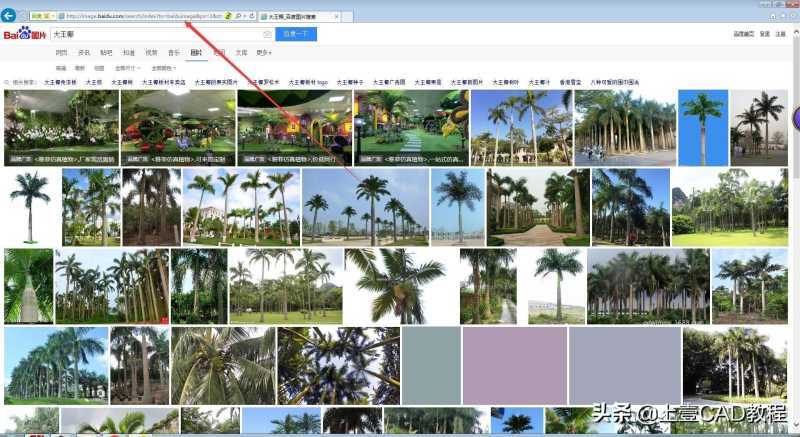Click the 大王椰 search input field
Image resolution: width=800 pixels, height=437 pixels.
click(x=150, y=35)
